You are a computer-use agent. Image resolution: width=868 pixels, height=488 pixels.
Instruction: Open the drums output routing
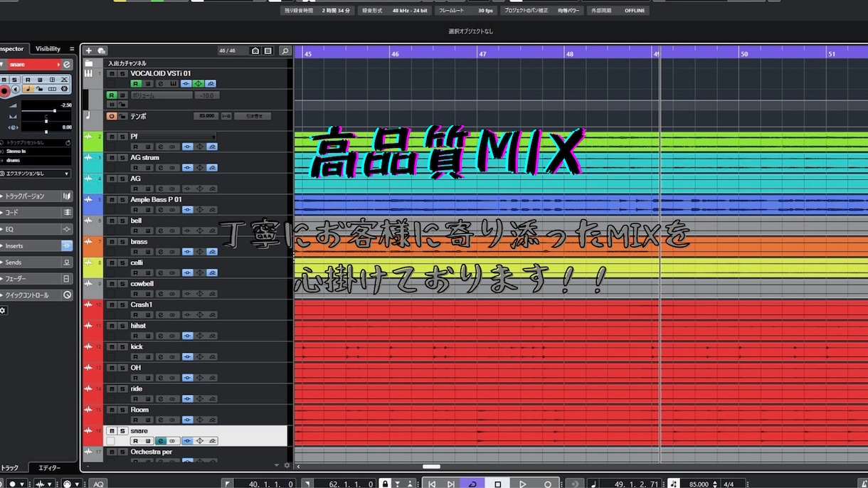click(x=36, y=160)
